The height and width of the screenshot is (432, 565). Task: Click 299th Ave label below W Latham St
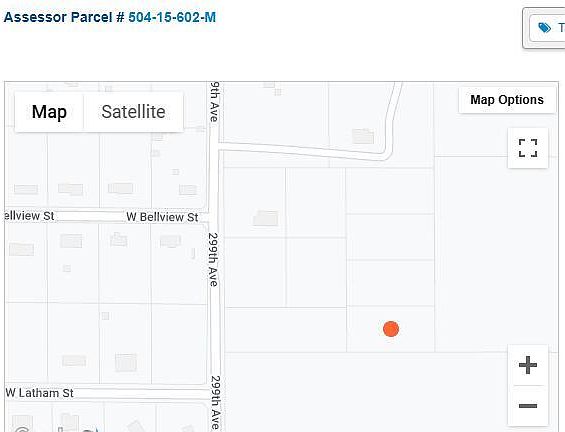pos(215,403)
